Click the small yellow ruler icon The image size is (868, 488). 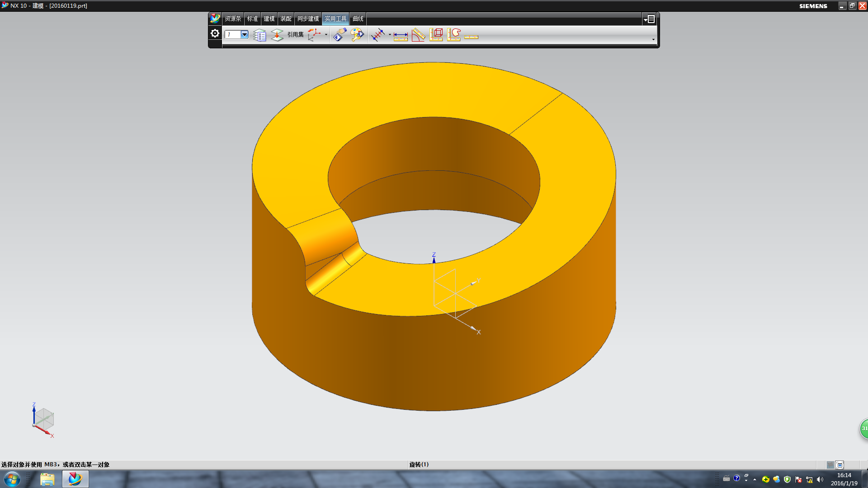pos(471,36)
